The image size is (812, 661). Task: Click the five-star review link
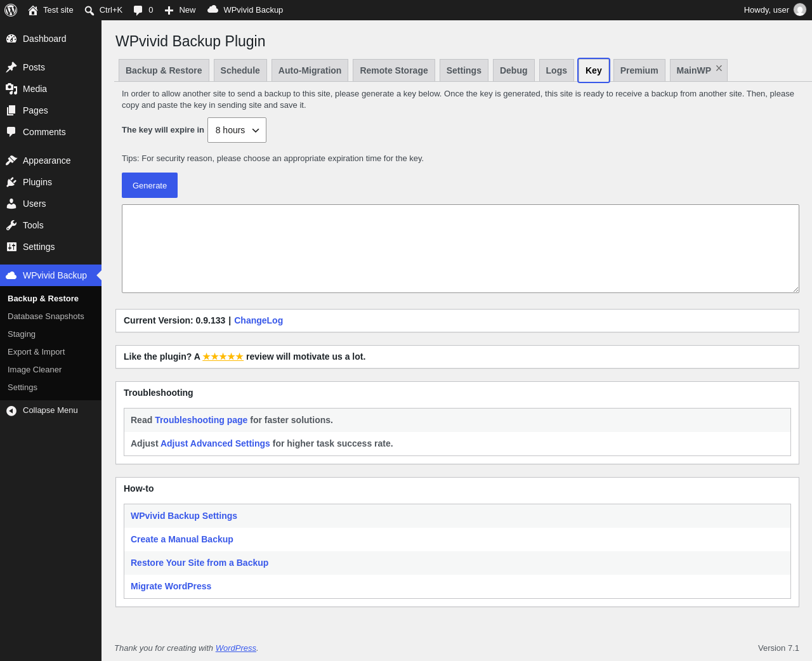(223, 357)
